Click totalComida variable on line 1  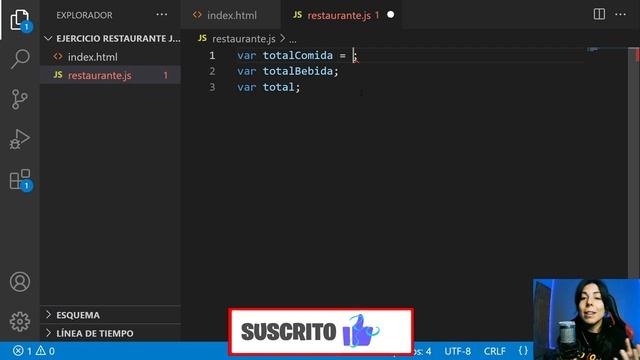(x=298, y=55)
